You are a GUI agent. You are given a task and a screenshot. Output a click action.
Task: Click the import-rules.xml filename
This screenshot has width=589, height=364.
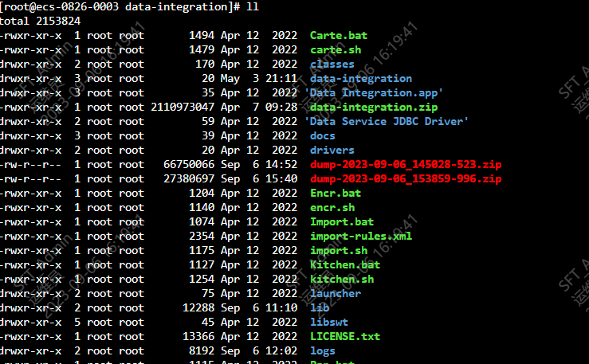(x=361, y=236)
